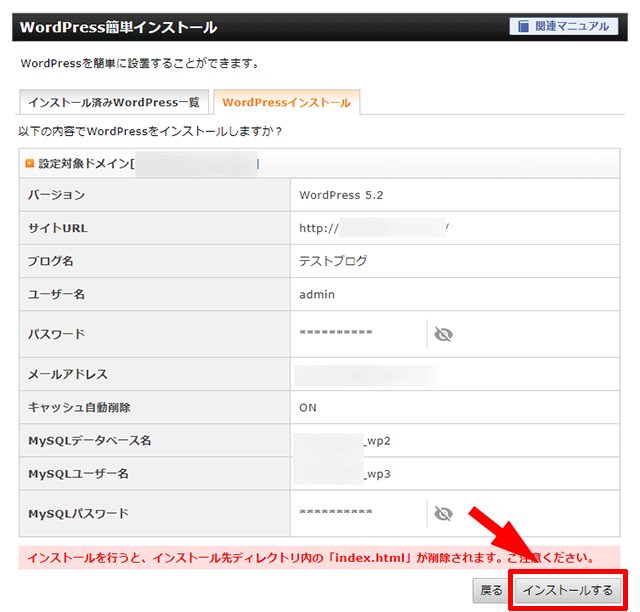Click the ON value for キャッシュ自動削除
This screenshot has height=612, width=640.
pyautogui.click(x=308, y=407)
